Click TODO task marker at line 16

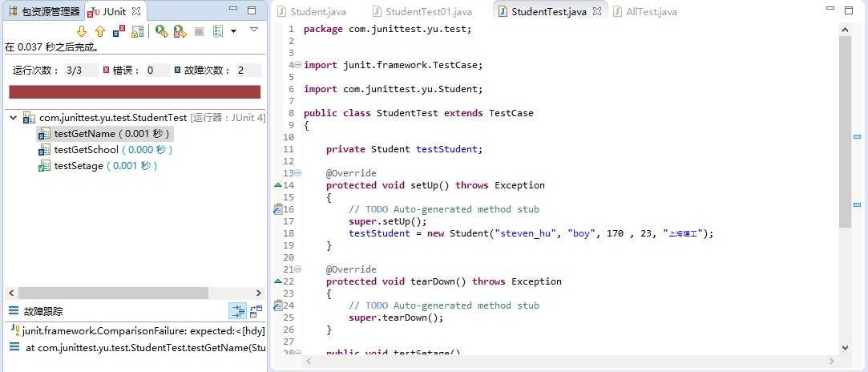(x=278, y=209)
